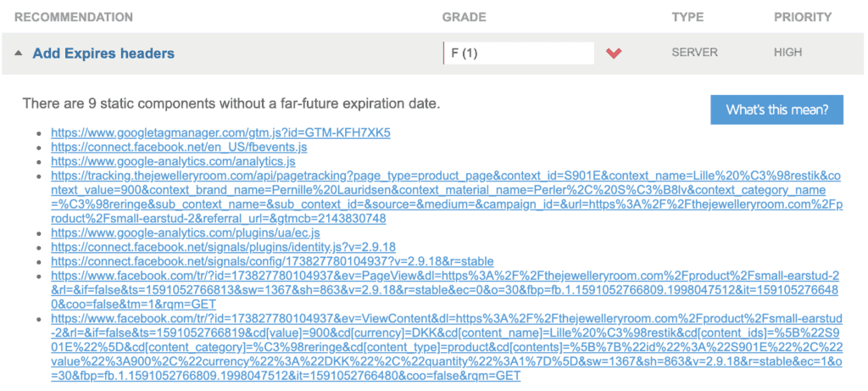The height and width of the screenshot is (391, 868).
Task: Open the googletagmanager gtm.js link
Action: pyautogui.click(x=220, y=133)
